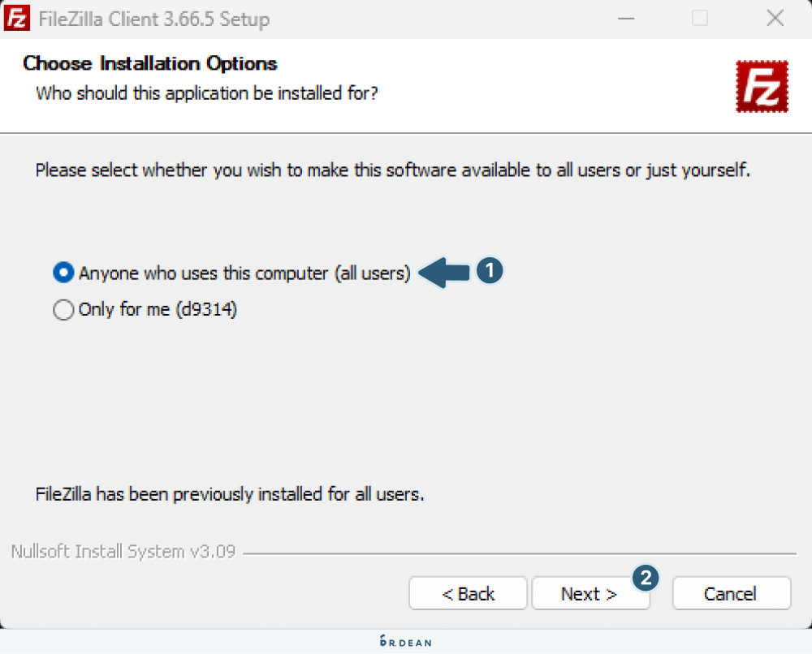The image size is (812, 654).
Task: Close the installer with the X button
Action: click(x=774, y=18)
